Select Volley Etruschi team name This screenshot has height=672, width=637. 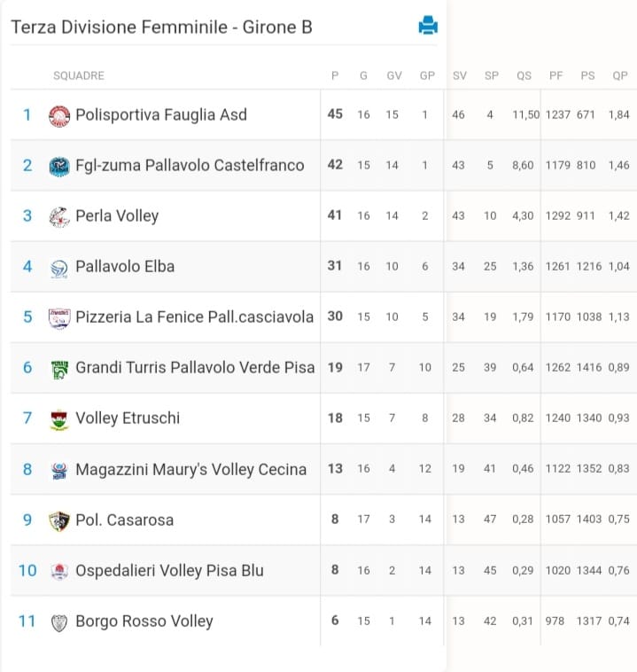128,418
